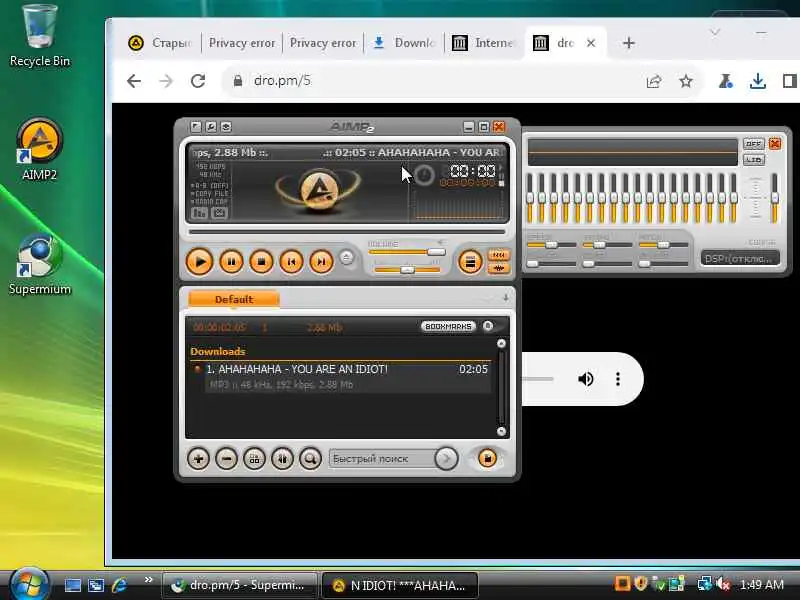Reload the dro.pm/5 page

[x=198, y=81]
